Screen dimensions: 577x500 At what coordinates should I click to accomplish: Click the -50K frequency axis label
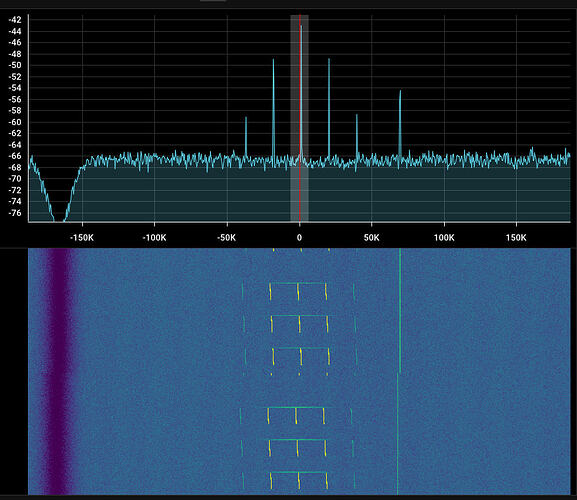(x=226, y=238)
